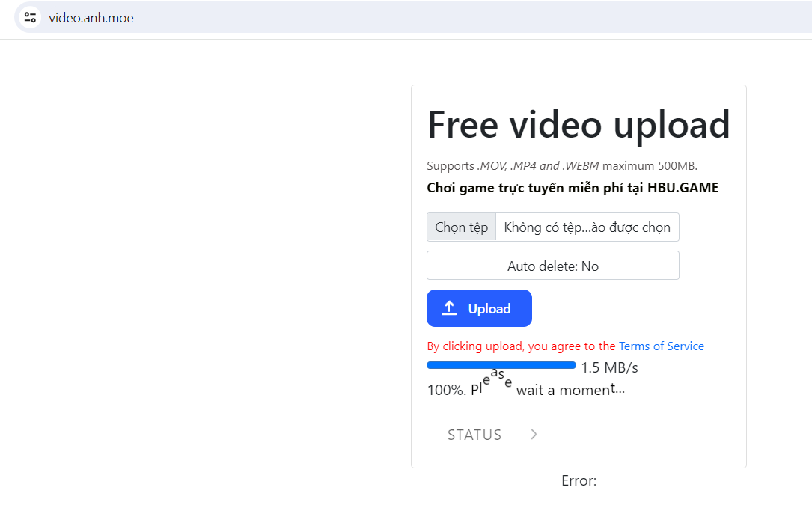
Task: Click the 'Error:' text below the card
Action: point(579,481)
